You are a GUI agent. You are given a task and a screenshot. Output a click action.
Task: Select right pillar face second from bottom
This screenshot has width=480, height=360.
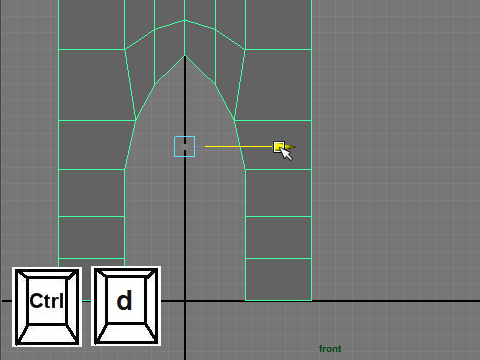[279, 237]
